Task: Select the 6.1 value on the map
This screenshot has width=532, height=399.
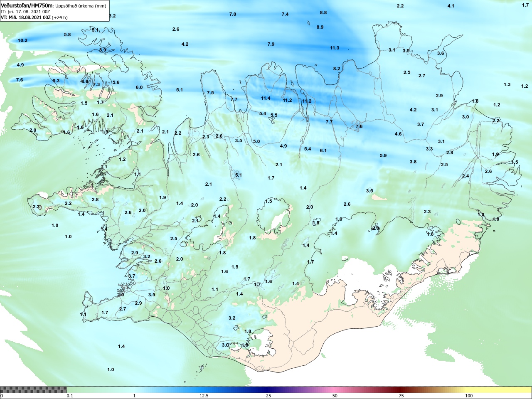Action: tap(323, 150)
